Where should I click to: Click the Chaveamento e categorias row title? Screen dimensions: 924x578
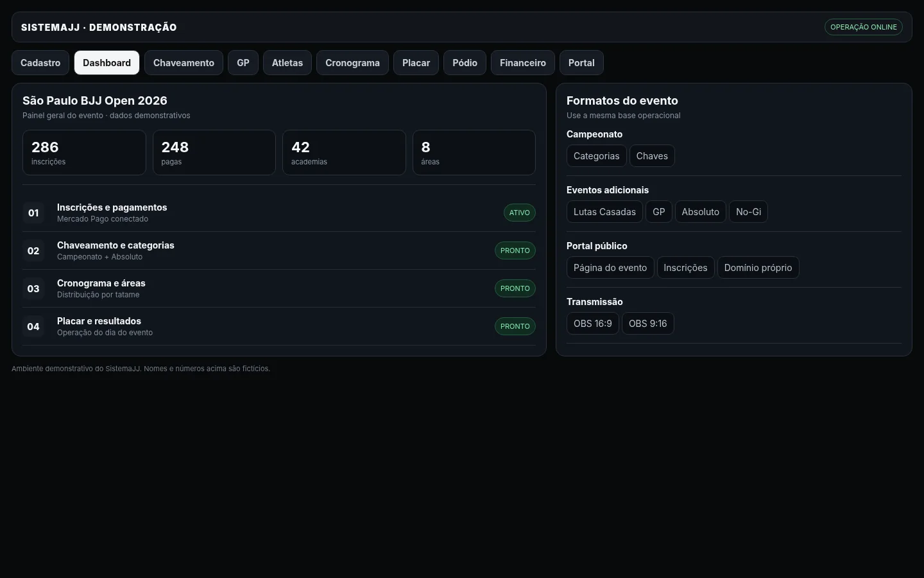(x=116, y=245)
